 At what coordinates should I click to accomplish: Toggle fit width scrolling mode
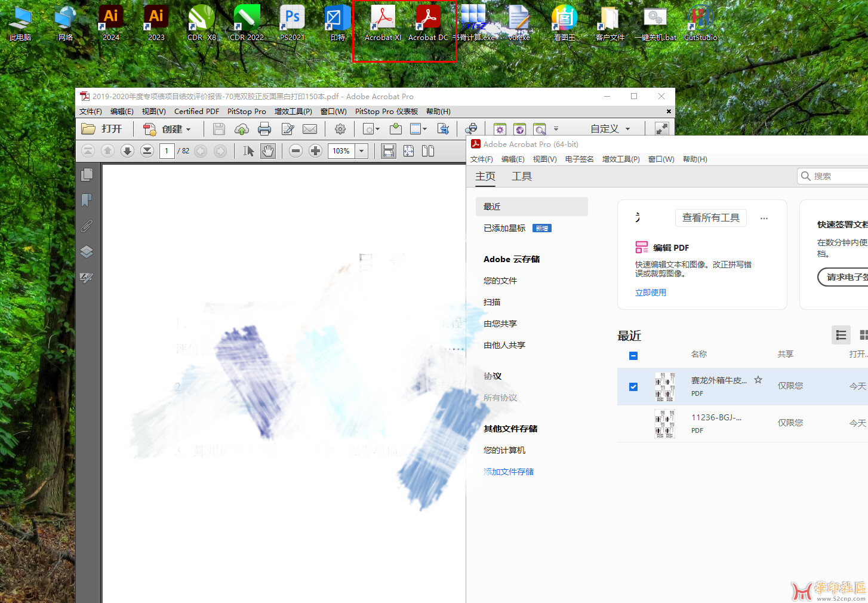tap(389, 151)
